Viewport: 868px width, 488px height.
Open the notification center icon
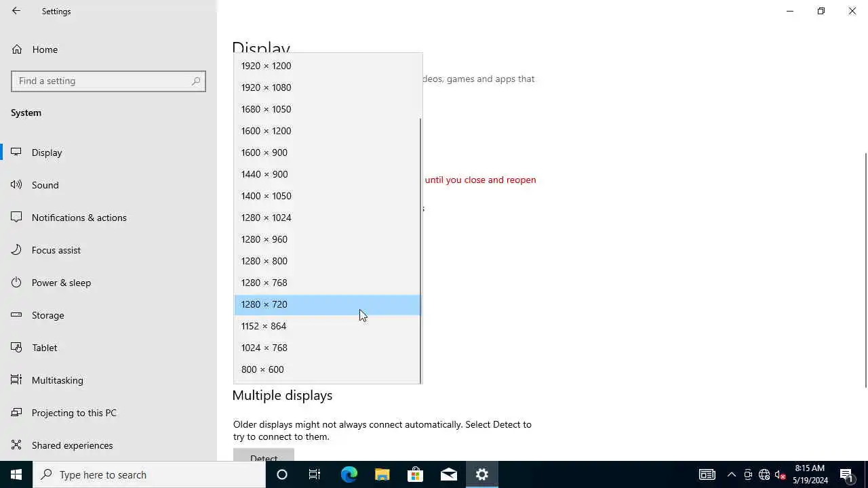[x=847, y=474]
